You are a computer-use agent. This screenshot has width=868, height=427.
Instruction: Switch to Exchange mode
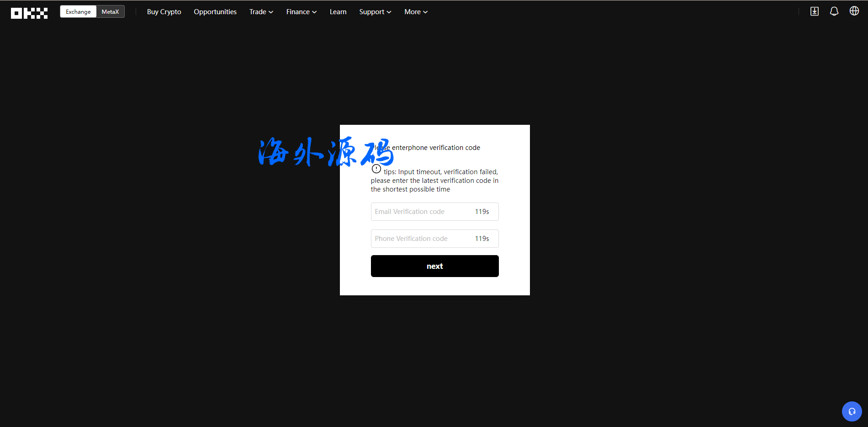pyautogui.click(x=78, y=12)
